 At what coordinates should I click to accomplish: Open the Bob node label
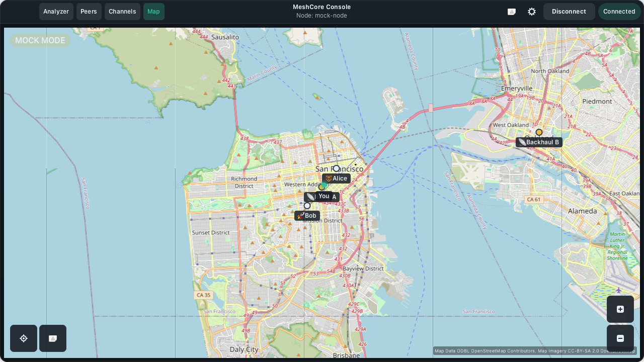pos(307,216)
